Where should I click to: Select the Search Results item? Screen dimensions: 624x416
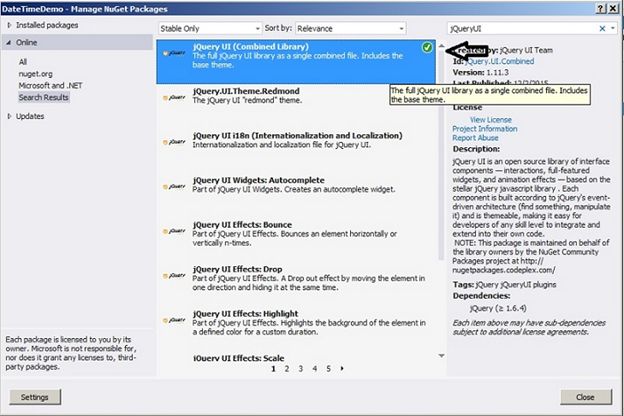point(44,98)
